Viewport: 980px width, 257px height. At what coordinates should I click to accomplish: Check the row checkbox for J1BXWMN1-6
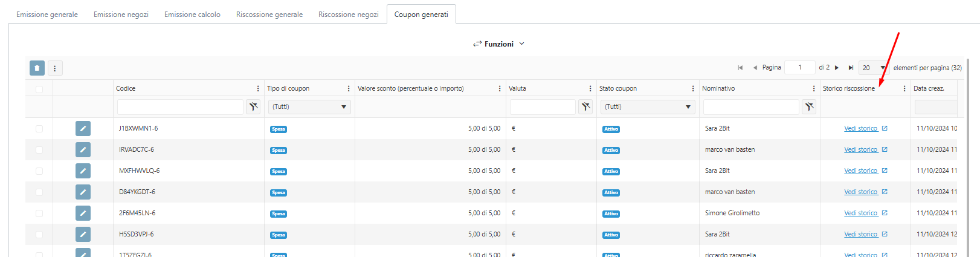point(39,128)
